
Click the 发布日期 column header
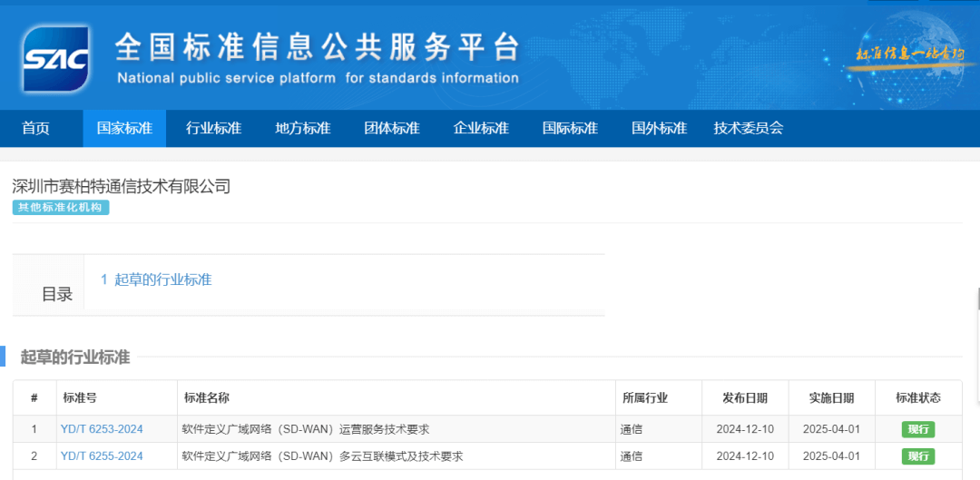pyautogui.click(x=744, y=397)
